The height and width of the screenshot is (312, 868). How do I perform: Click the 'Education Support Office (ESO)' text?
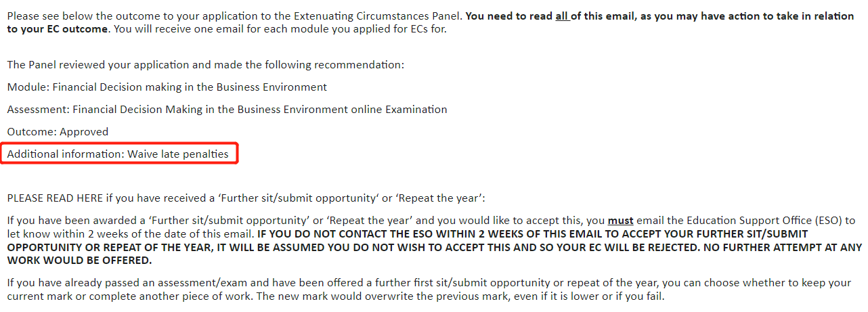point(766,221)
